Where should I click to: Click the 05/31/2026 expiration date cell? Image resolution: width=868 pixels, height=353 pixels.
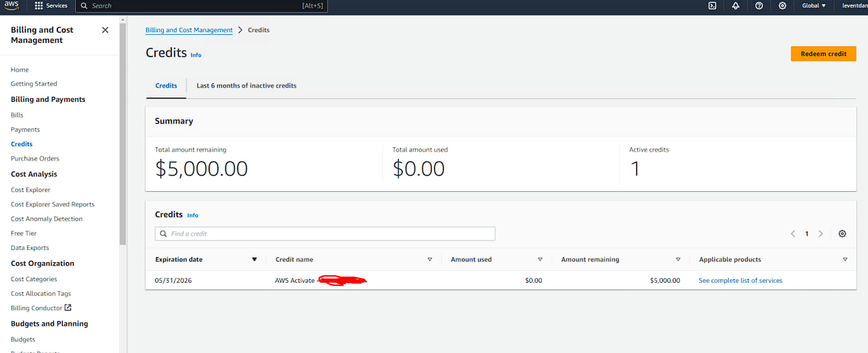(x=173, y=281)
